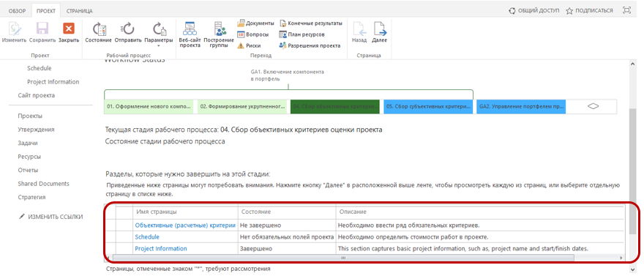Open Задачи in sidebar
The image size is (644, 276).
tap(28, 143)
